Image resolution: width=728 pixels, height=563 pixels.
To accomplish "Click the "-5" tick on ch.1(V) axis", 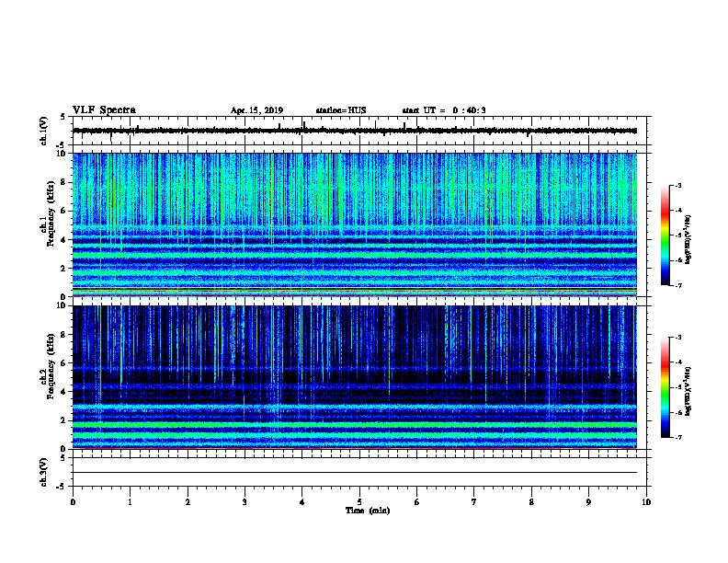I will pos(61,145).
